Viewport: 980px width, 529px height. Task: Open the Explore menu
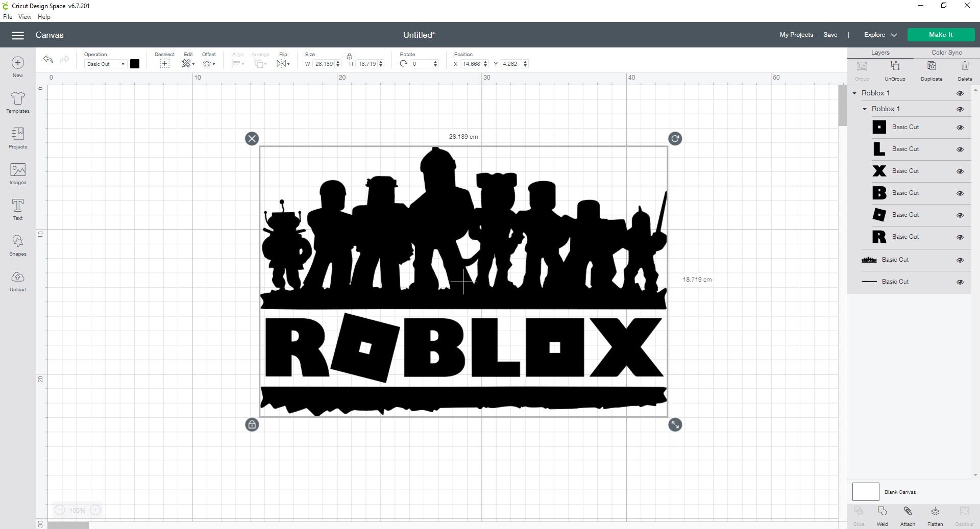[879, 35]
